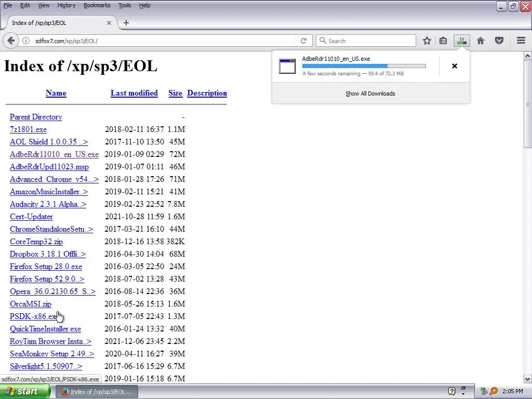Open a new tab with the plus button
The image size is (532, 399).
(x=126, y=23)
